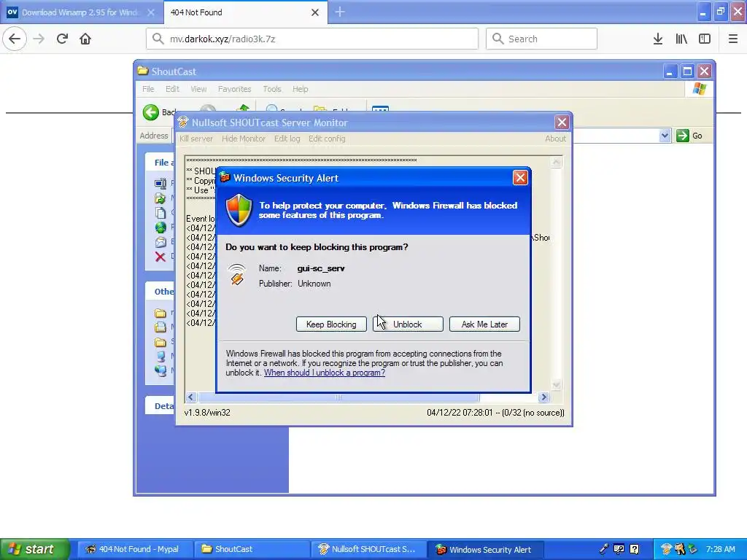Open Kill server menu in SHOUTcast Monitor

point(196,139)
